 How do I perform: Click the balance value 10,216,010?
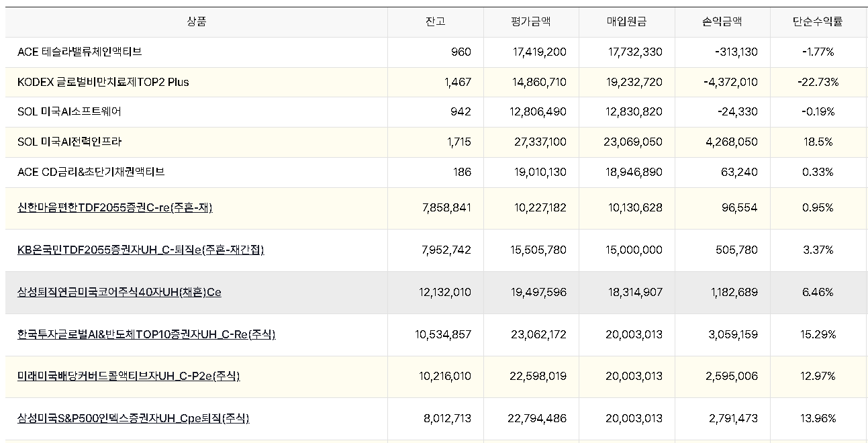pyautogui.click(x=445, y=377)
